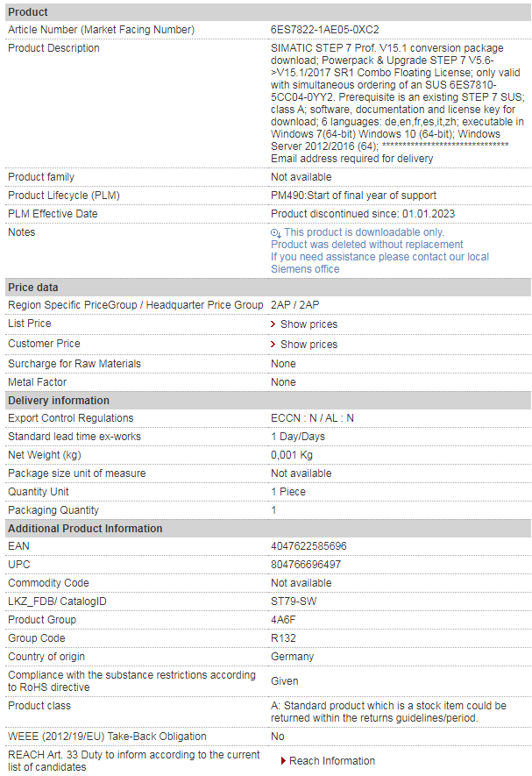This screenshot has height=776, width=532.
Task: Click the Article Number (Market Facing Number) label
Action: [x=101, y=30]
